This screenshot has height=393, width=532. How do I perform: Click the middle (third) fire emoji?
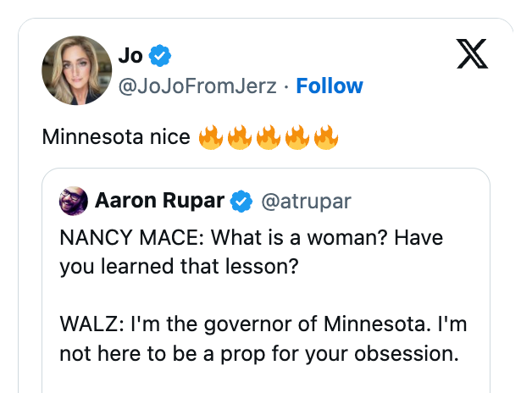click(269, 136)
